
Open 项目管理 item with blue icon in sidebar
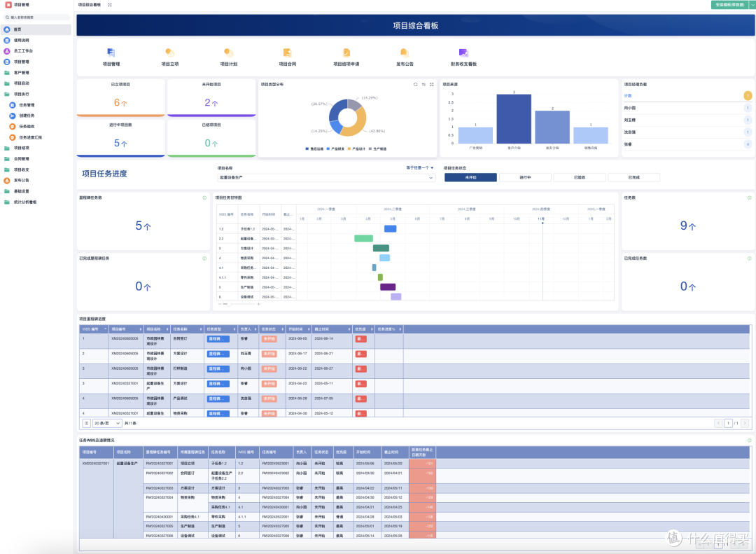coord(36,62)
